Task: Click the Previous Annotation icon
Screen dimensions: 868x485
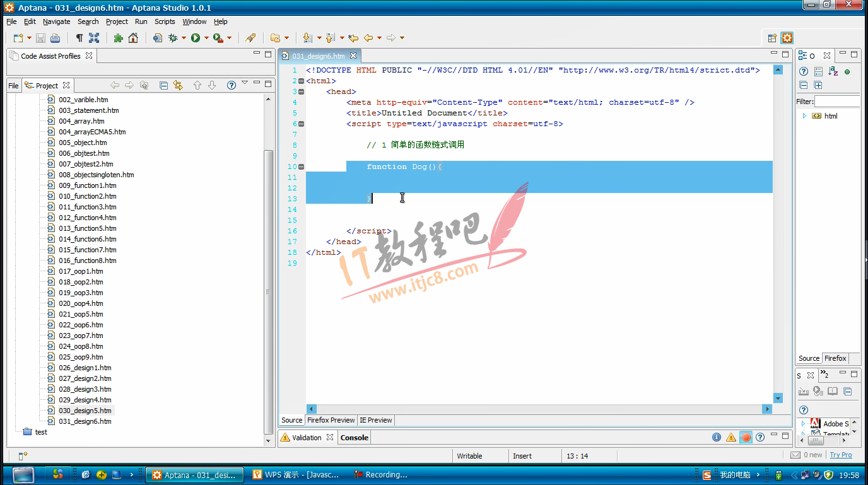Action: tap(331, 38)
